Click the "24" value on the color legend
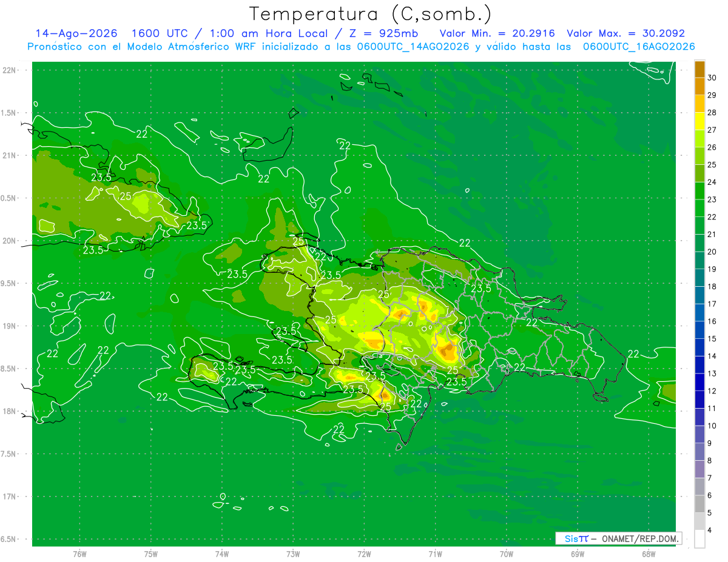728x562 pixels. click(x=712, y=182)
